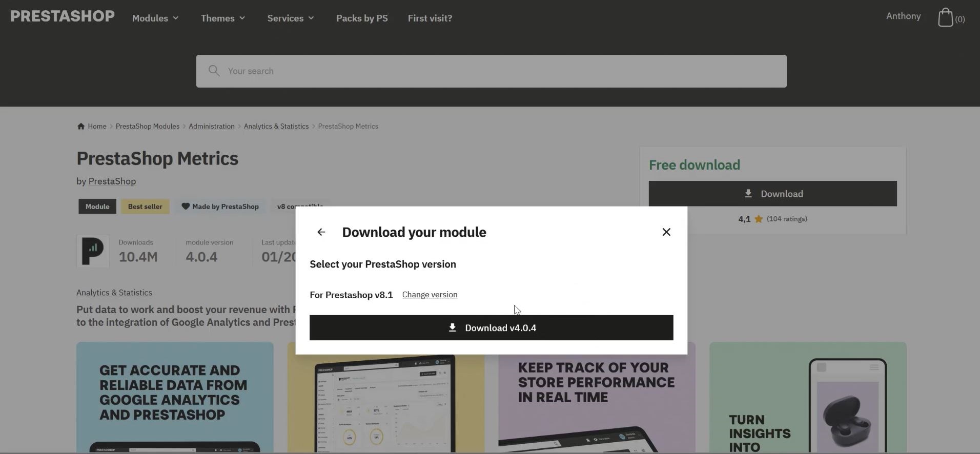Open the Anthony account menu

(903, 16)
